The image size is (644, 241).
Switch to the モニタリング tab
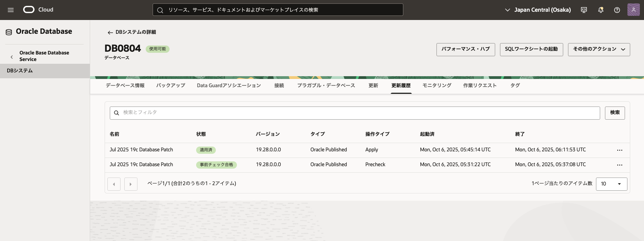click(437, 86)
